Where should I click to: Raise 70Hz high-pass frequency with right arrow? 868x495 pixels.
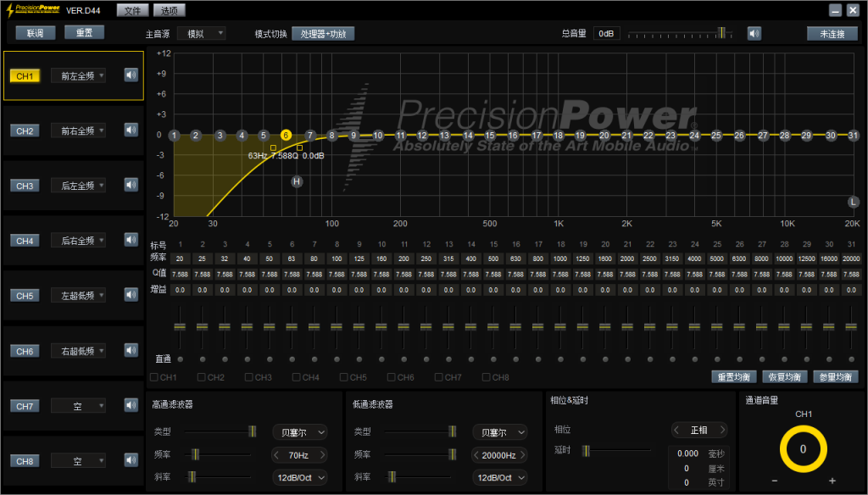(x=322, y=455)
